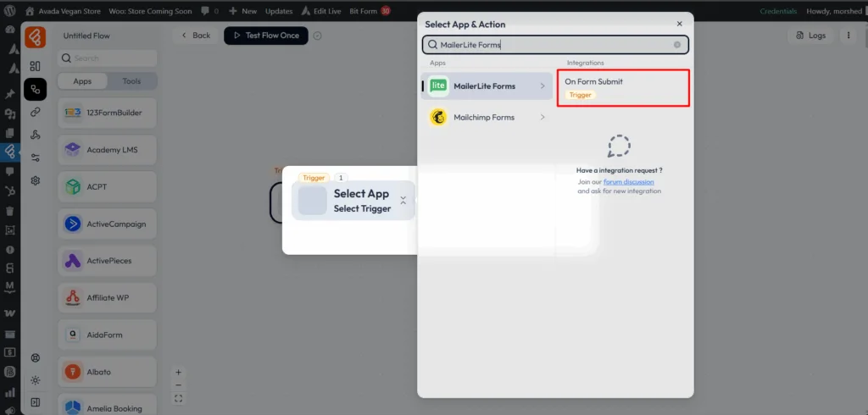The image size is (868, 415).
Task: Expand the Mailchimp Forms chevron
Action: coord(542,118)
